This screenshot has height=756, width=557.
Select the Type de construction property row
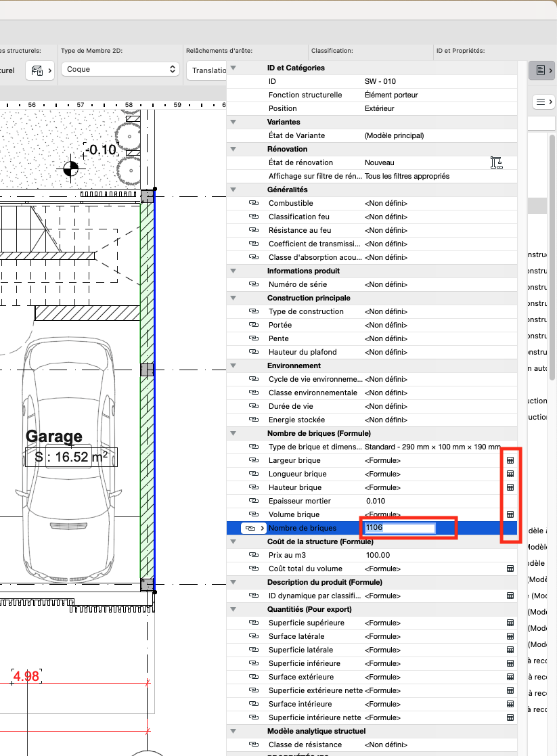pos(372,311)
